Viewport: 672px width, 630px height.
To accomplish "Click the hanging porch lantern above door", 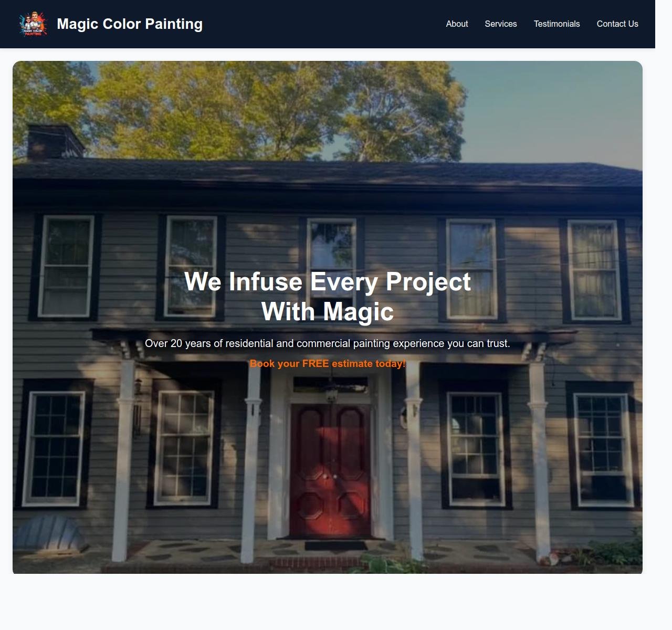I will click(331, 392).
